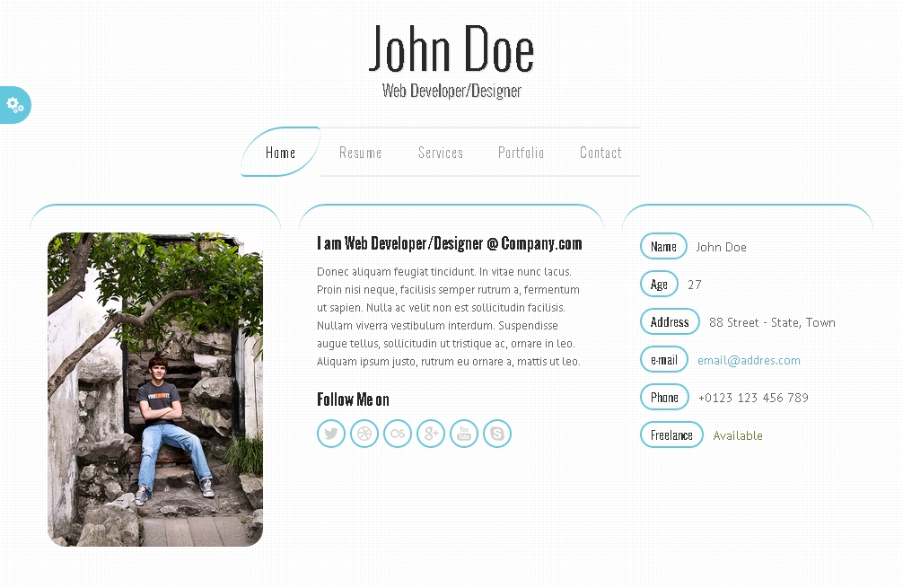Switch to the Resume tab
This screenshot has height=588, width=903.
pyautogui.click(x=361, y=153)
